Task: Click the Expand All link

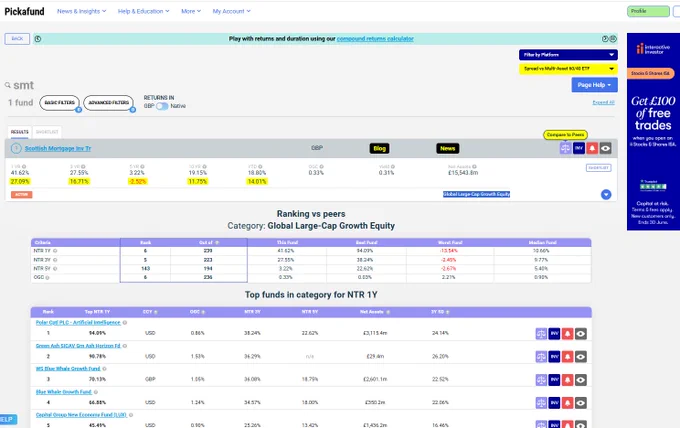Action: [x=603, y=103]
